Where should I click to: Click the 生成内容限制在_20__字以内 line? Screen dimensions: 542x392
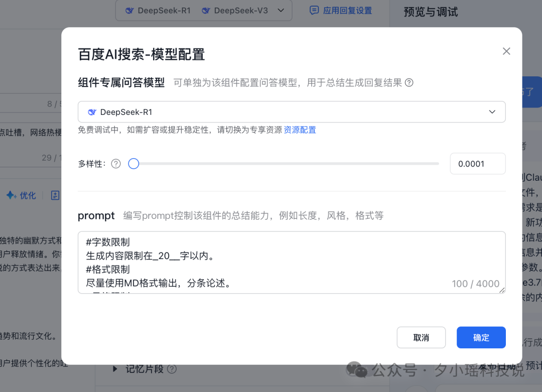tap(151, 256)
